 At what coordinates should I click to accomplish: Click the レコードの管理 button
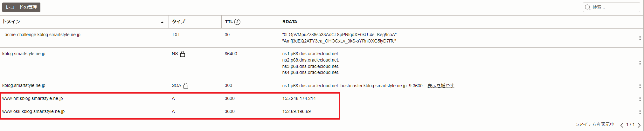(21, 7)
